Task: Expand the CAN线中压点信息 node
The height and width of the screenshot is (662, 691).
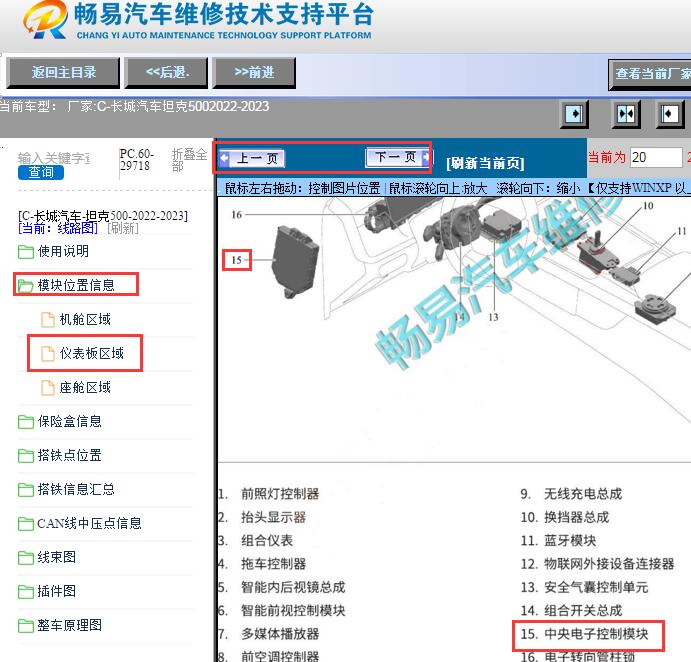Action: pyautogui.click(x=89, y=524)
